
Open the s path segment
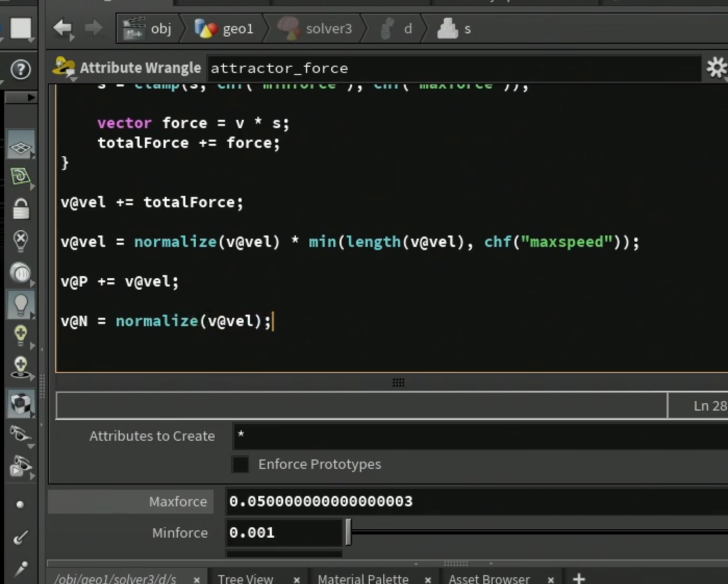coord(455,29)
